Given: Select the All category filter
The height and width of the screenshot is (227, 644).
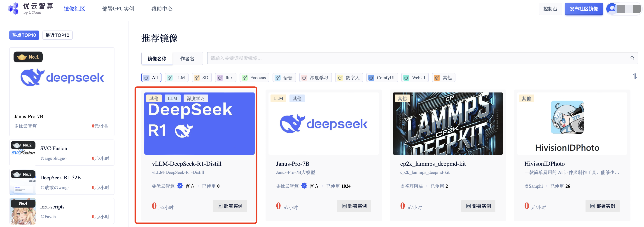Looking at the screenshot, I should 151,78.
